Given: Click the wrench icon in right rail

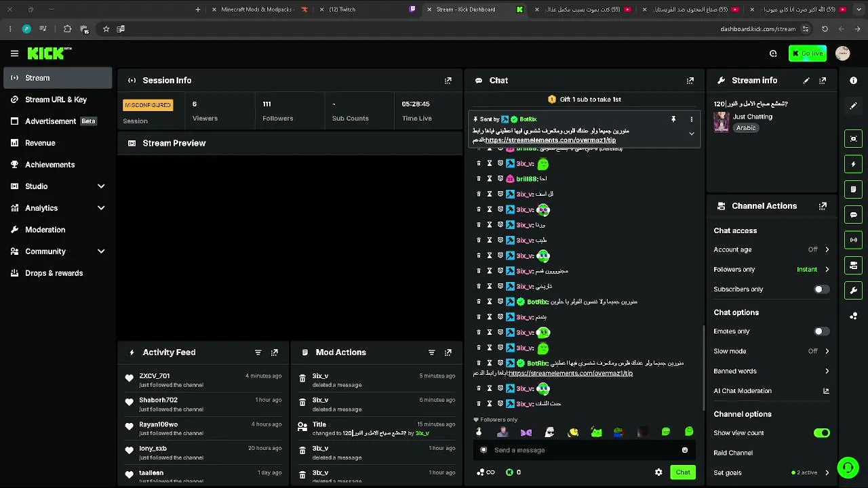Looking at the screenshot, I should point(854,291).
